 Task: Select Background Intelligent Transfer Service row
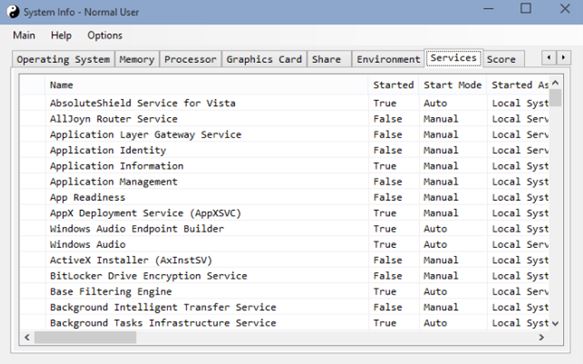(285, 307)
